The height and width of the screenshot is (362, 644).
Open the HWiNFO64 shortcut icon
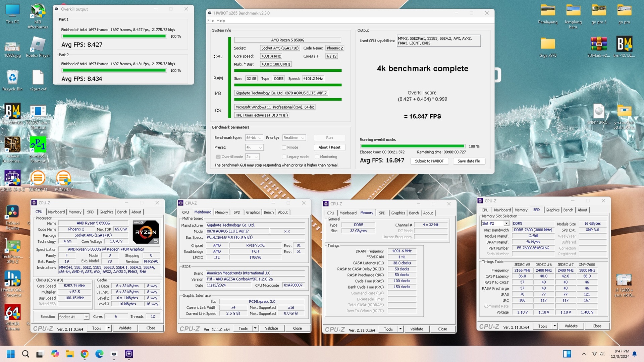point(12,284)
